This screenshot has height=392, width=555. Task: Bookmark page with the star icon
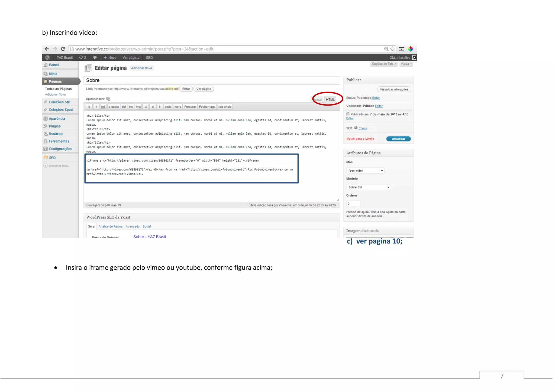(393, 49)
